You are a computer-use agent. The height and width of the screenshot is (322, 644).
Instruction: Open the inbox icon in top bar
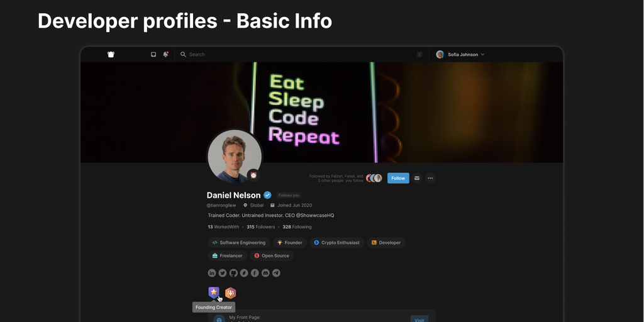[153, 54]
